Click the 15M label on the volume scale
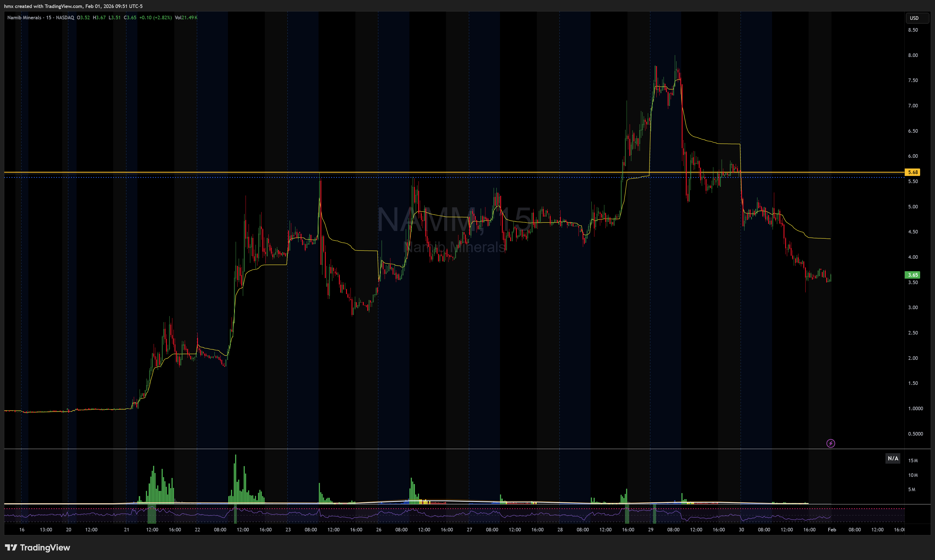Viewport: 935px width, 560px height. (x=913, y=460)
